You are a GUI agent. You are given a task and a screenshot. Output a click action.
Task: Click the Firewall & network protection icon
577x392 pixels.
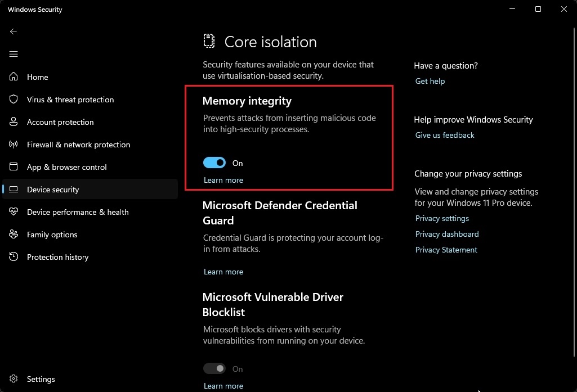pyautogui.click(x=13, y=145)
